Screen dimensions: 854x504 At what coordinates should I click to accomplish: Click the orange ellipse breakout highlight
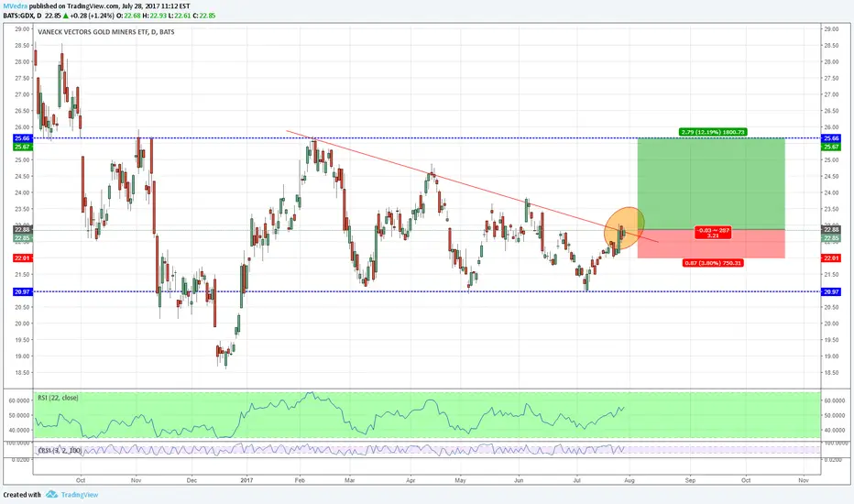click(624, 228)
